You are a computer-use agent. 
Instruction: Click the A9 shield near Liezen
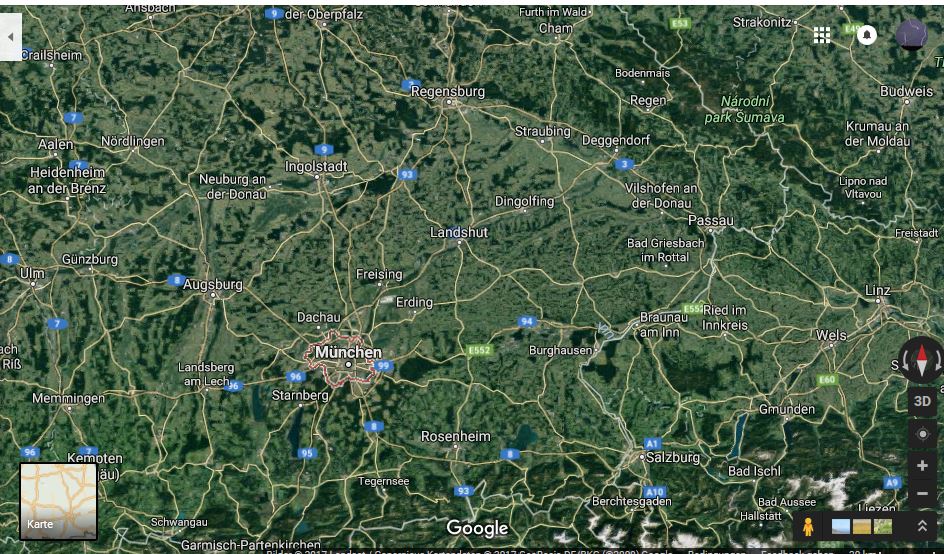(893, 482)
